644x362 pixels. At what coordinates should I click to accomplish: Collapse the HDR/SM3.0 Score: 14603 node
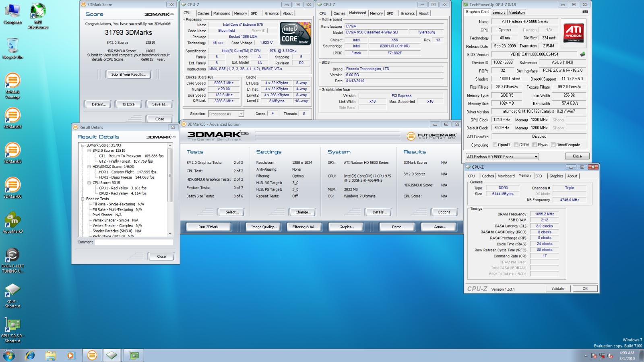click(x=89, y=167)
